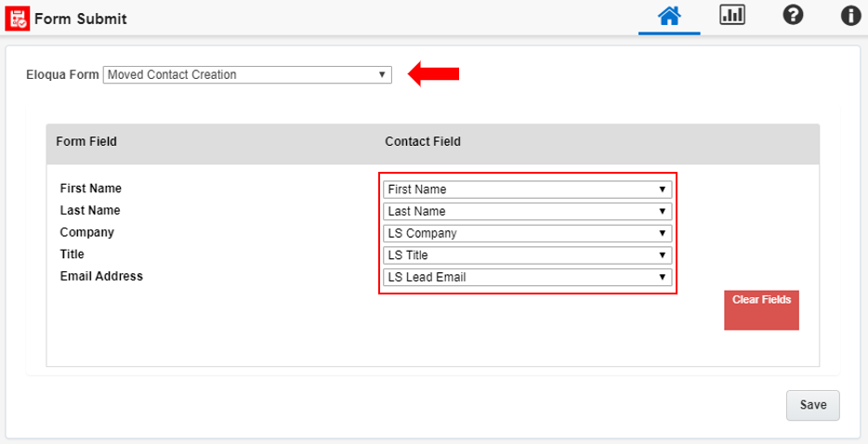Screen dimensions: 868x444
Task: Show the info icon details
Action: (851, 16)
